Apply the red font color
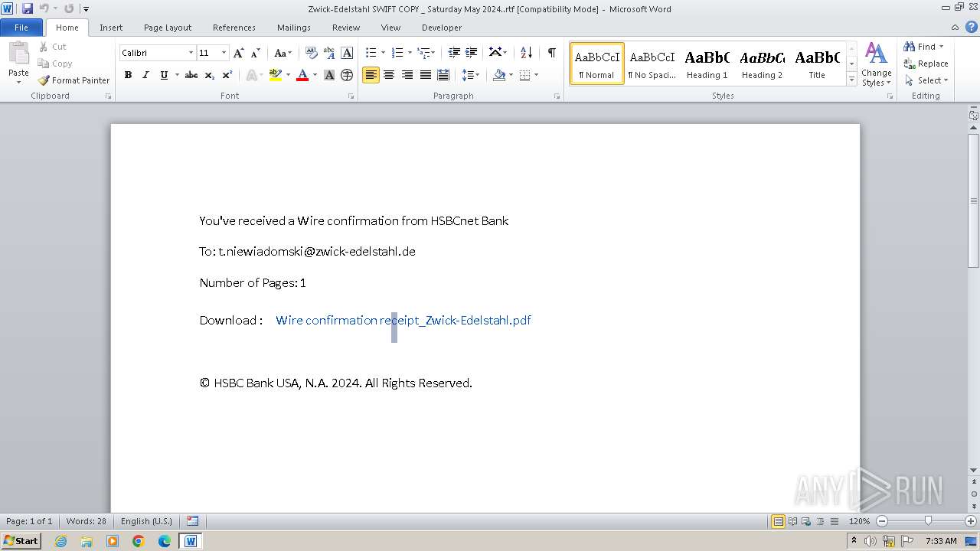The height and width of the screenshot is (551, 980). pos(302,75)
